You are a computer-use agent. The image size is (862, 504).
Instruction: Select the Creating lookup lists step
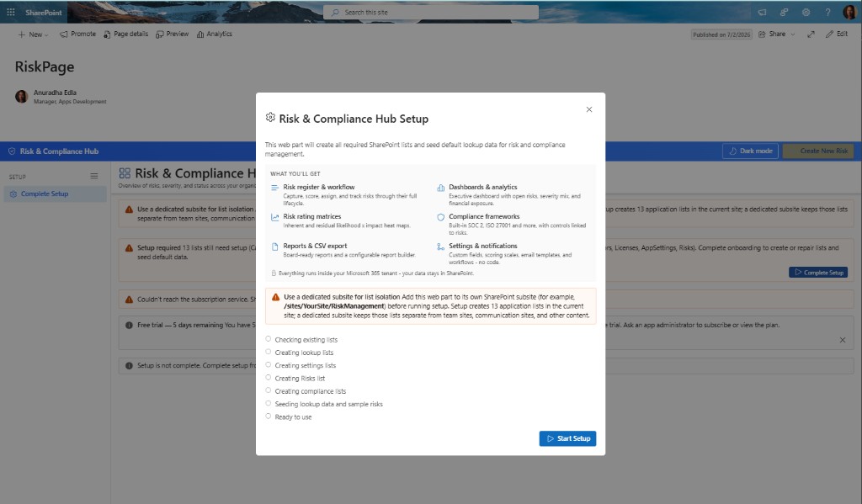point(300,353)
